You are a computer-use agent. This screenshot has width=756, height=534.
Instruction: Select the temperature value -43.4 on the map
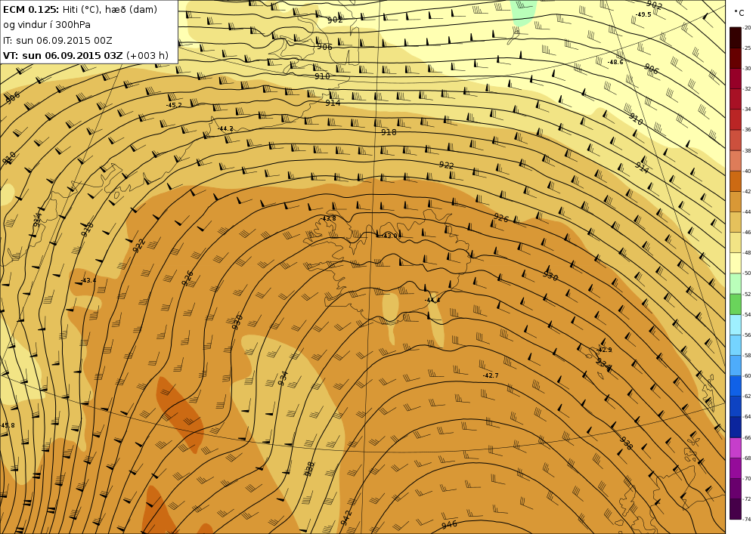[88, 280]
